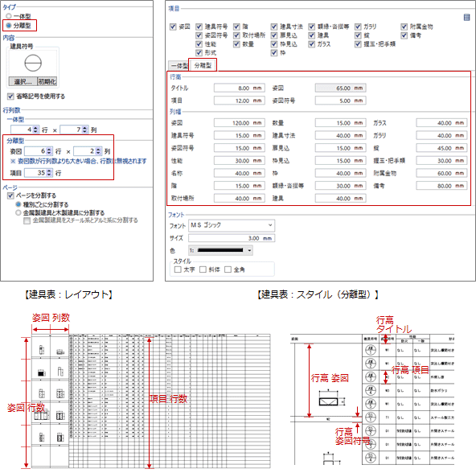The width and height of the screenshot is (476, 473).
Task: Click the 行高 タイトル 8.00 mm field
Action: (x=240, y=88)
